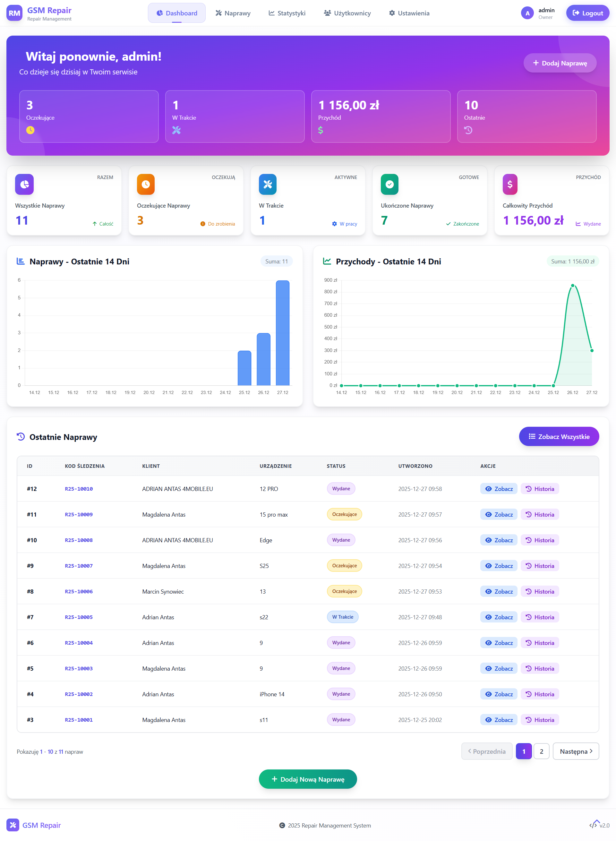Click the green Dodaj Nową Naprawę button
This screenshot has width=616, height=841.
[308, 779]
